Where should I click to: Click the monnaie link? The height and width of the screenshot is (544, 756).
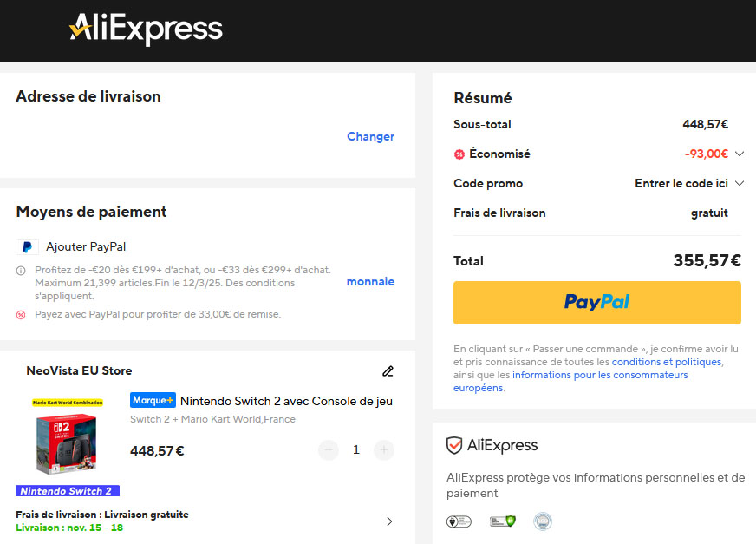coord(370,281)
